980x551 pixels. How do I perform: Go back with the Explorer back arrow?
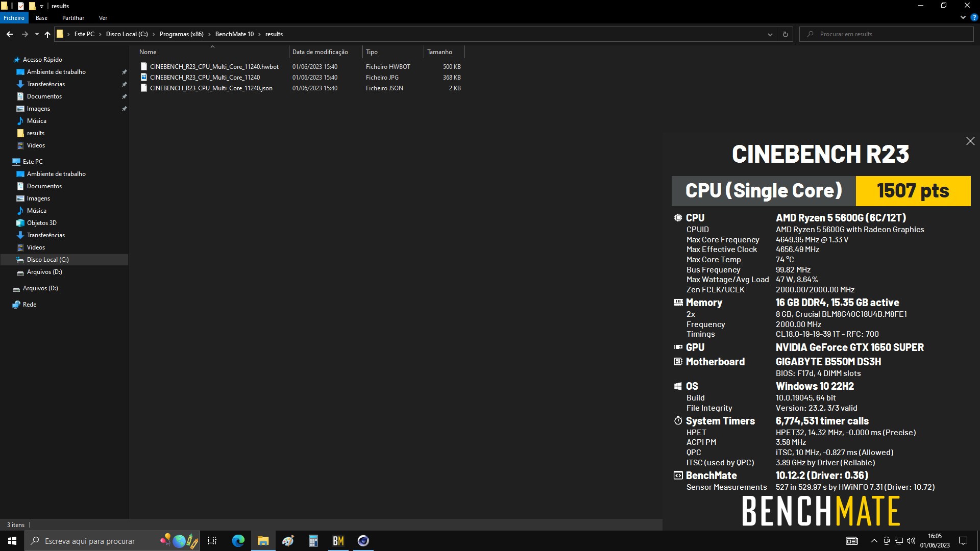[10, 34]
